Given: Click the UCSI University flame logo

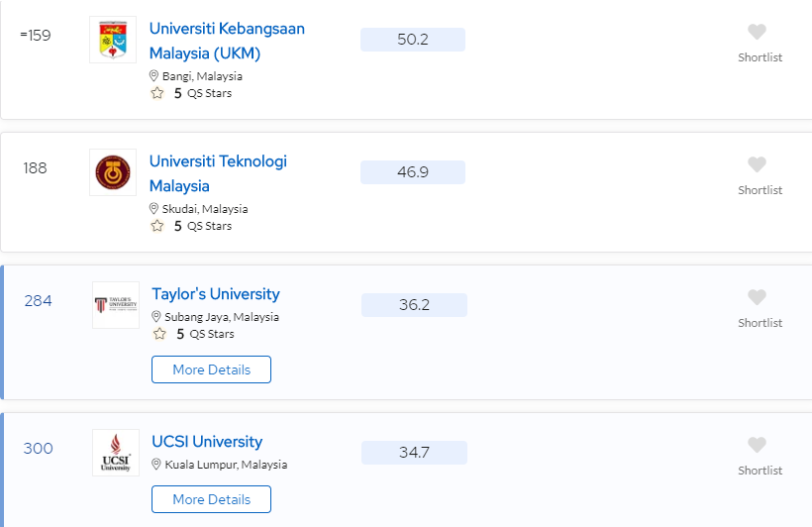Looking at the screenshot, I should 116,453.
